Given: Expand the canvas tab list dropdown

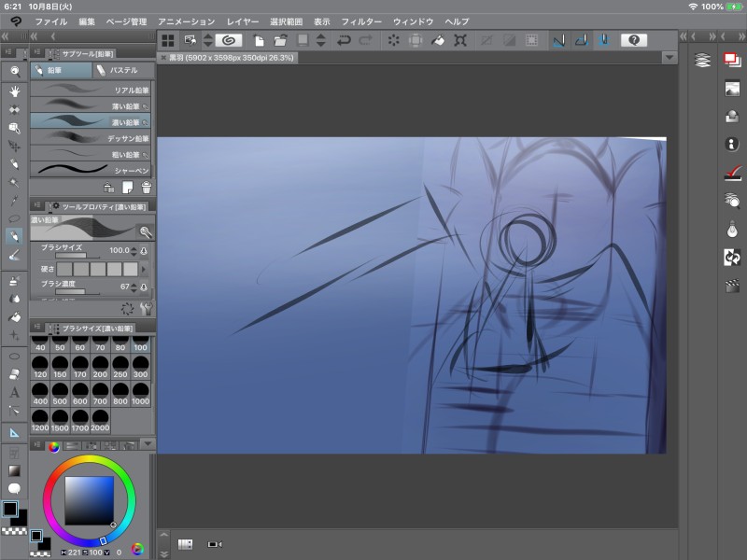Looking at the screenshot, I should 669,58.
